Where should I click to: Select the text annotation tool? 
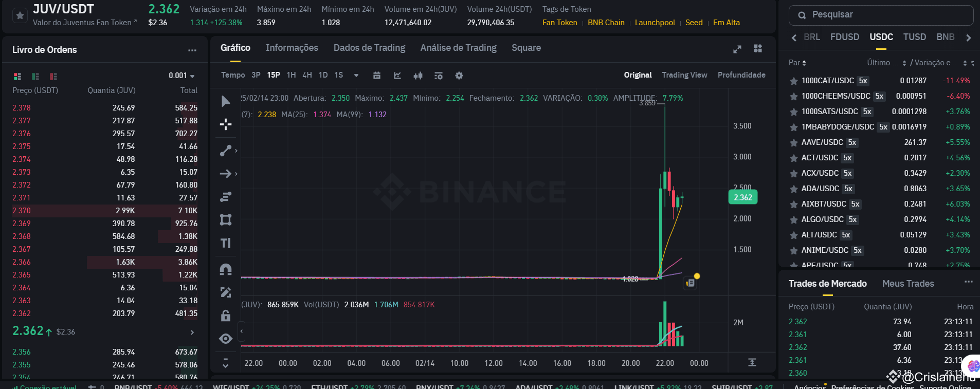click(225, 243)
